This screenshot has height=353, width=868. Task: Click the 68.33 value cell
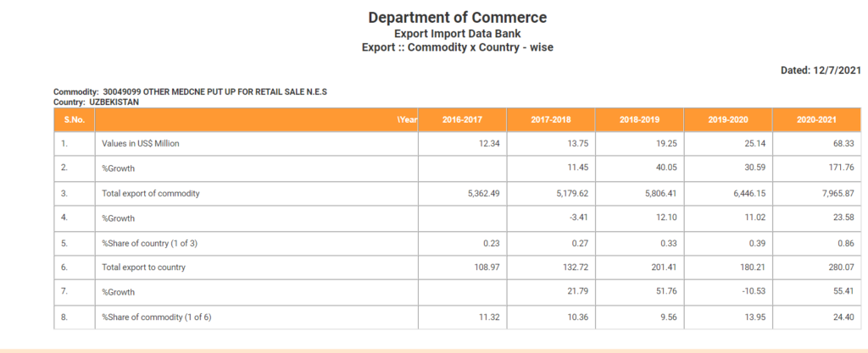[843, 144]
